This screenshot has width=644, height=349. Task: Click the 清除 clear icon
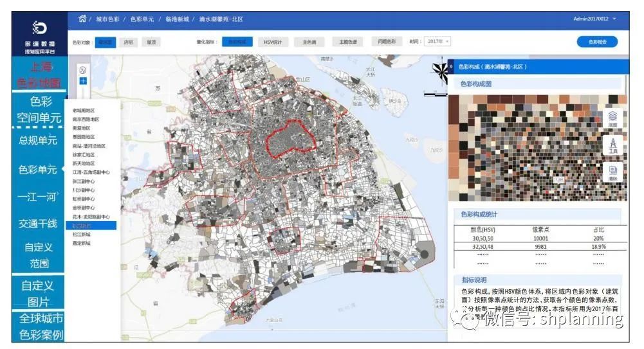click(x=612, y=173)
